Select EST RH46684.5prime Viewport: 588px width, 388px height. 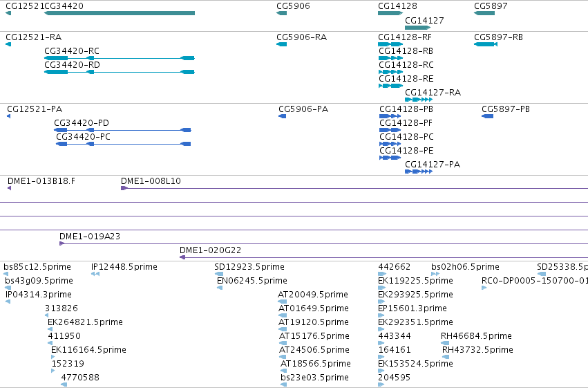coord(445,343)
